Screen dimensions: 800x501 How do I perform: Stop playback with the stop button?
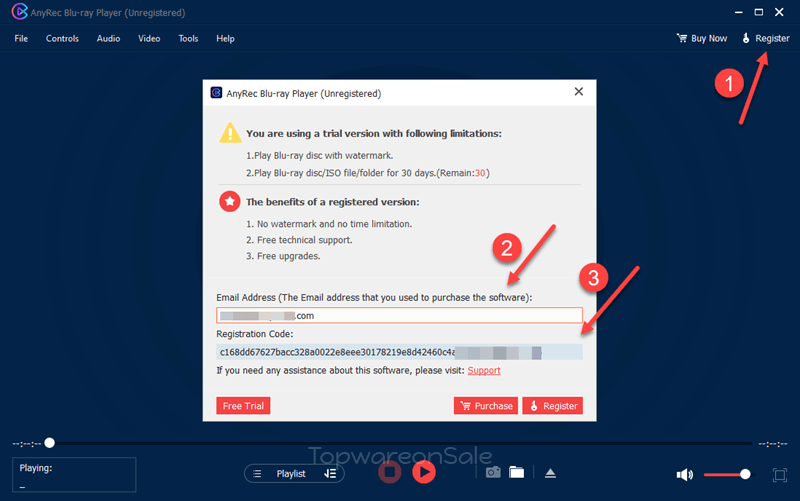(390, 472)
